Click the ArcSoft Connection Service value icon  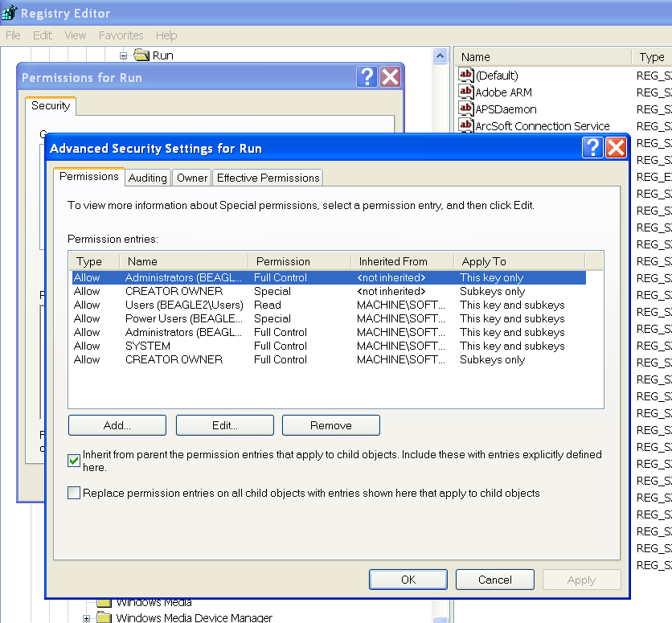point(465,125)
